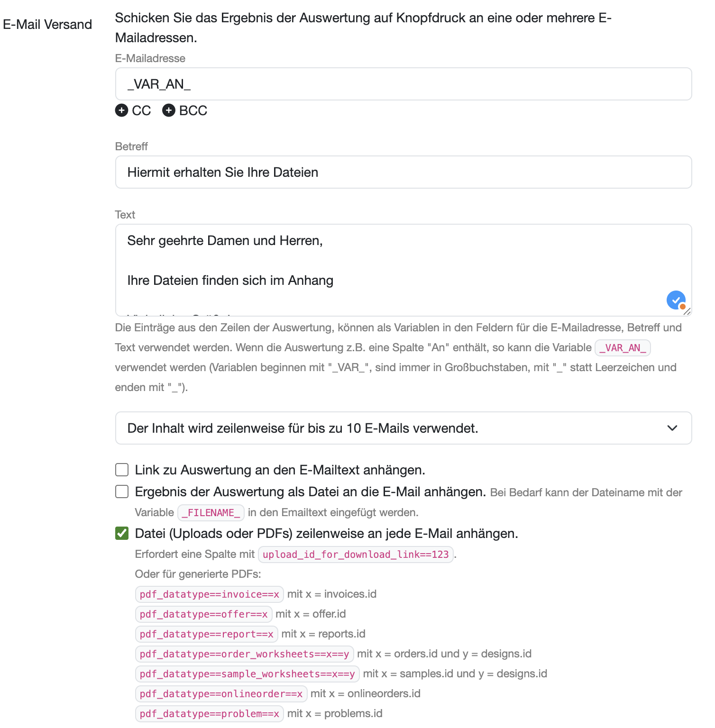Image resolution: width=715 pixels, height=728 pixels.
Task: Click the plus icon next to CC
Action: (x=121, y=110)
